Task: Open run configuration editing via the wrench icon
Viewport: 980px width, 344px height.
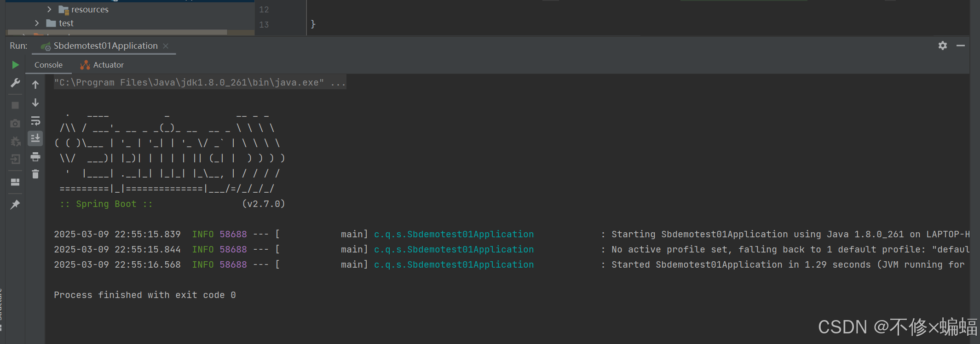Action: (x=15, y=83)
